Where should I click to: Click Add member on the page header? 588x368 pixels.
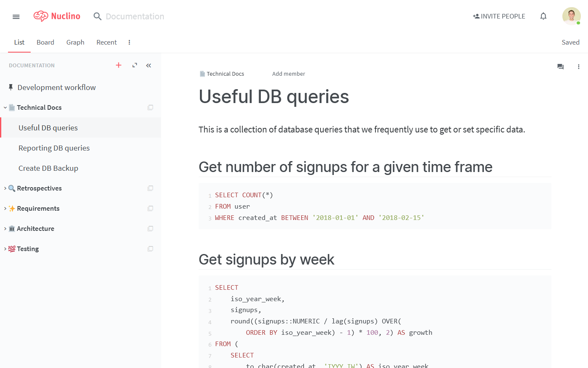click(289, 74)
